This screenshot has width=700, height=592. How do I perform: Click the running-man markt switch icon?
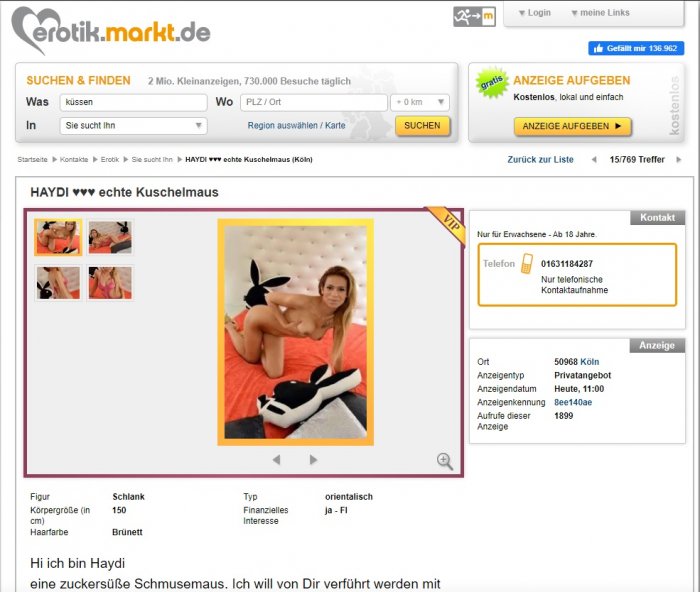(x=474, y=17)
